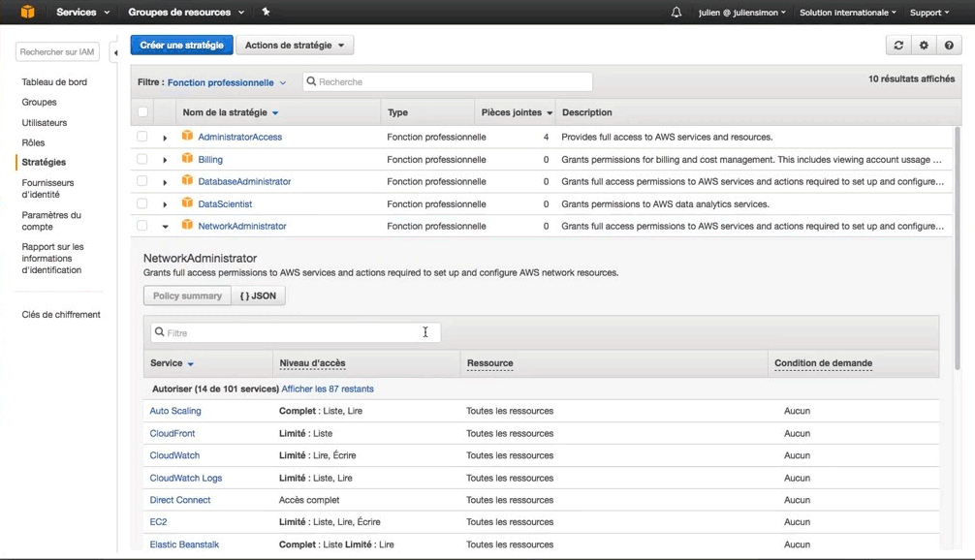Image resolution: width=975 pixels, height=560 pixels.
Task: Collapse the NetworkAdministrator policy details
Action: [x=165, y=227]
